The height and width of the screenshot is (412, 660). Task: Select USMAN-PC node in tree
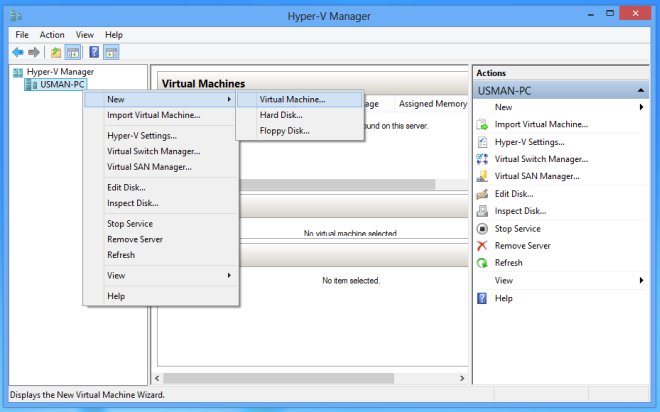click(62, 85)
